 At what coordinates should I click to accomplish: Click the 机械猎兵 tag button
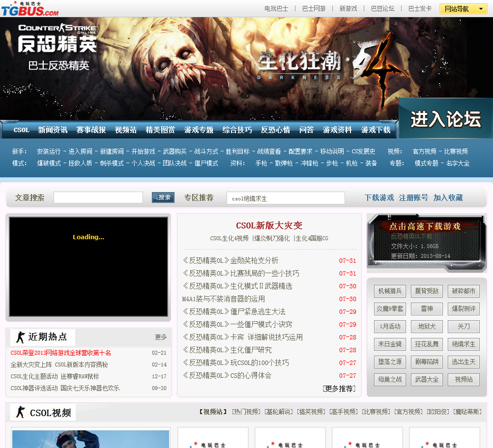[x=390, y=291]
